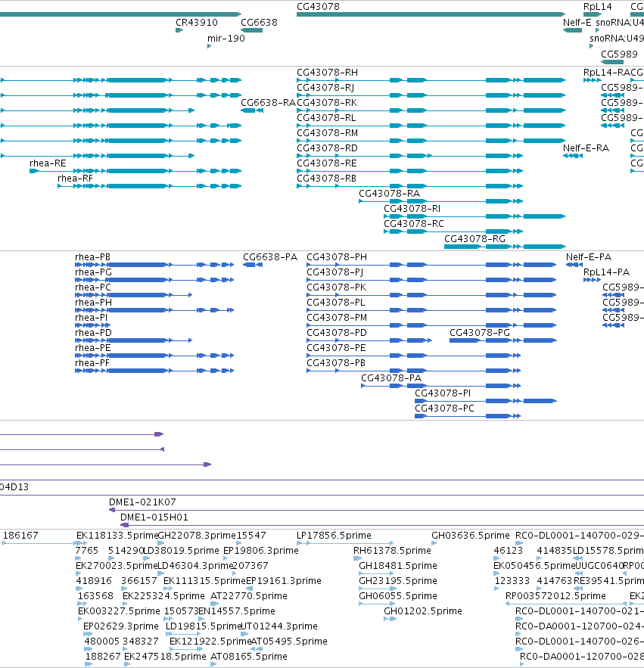Click protein CG43078-PI

click(486, 401)
